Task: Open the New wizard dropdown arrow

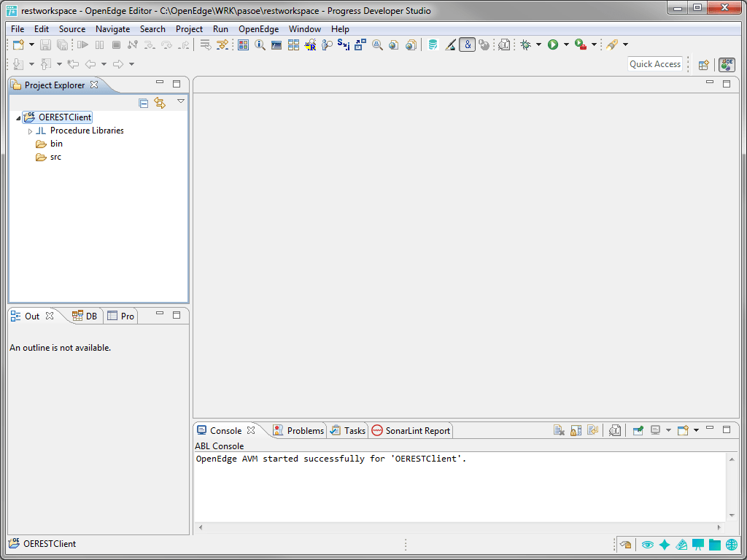Action: click(x=31, y=44)
